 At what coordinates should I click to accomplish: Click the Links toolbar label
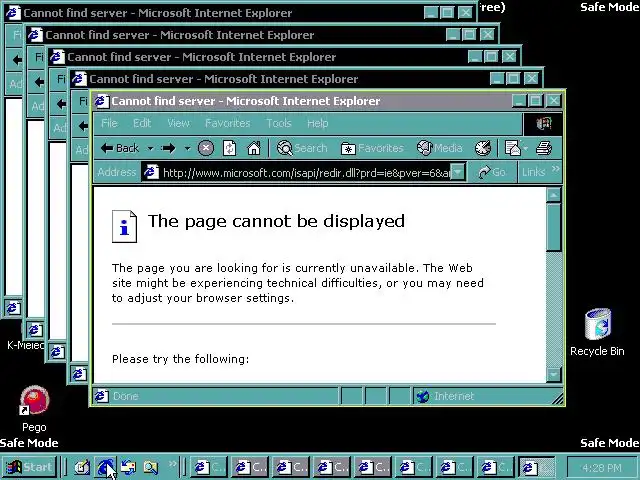(533, 172)
